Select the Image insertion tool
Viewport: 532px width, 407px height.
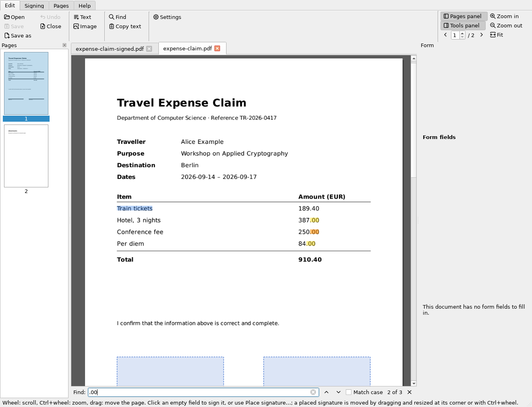(85, 26)
